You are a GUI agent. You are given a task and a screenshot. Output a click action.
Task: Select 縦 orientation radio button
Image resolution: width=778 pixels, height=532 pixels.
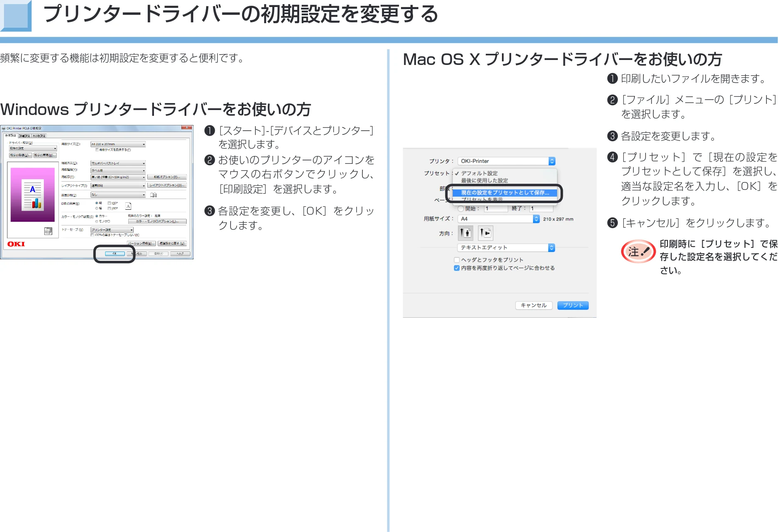click(97, 203)
